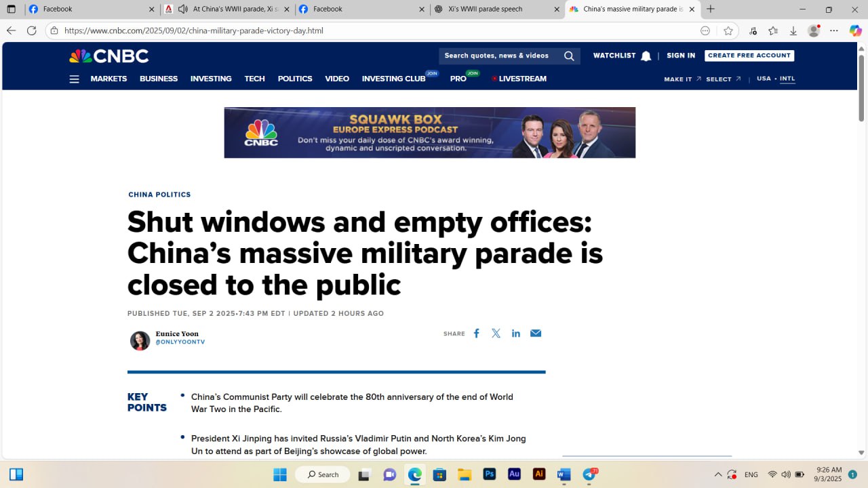This screenshot has width=868, height=488.
Task: Share article on X
Action: 496,333
